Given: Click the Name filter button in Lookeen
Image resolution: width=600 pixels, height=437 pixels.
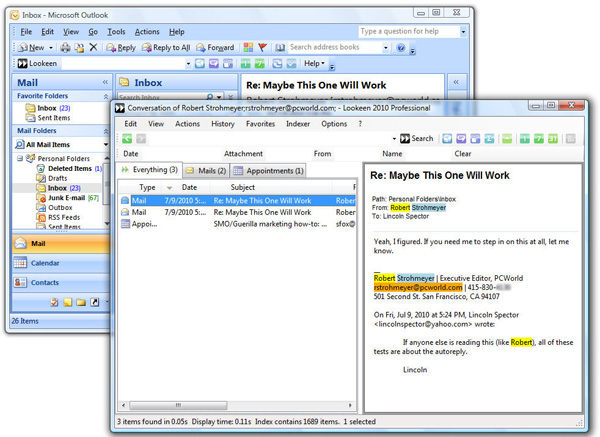Looking at the screenshot, I should (x=392, y=154).
